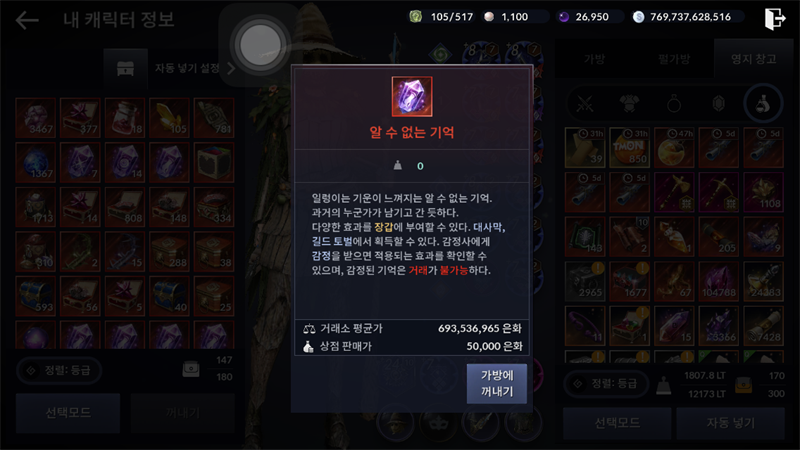This screenshot has height=450, width=800.
Task: Tap the floating circular joystick button
Action: tap(261, 45)
